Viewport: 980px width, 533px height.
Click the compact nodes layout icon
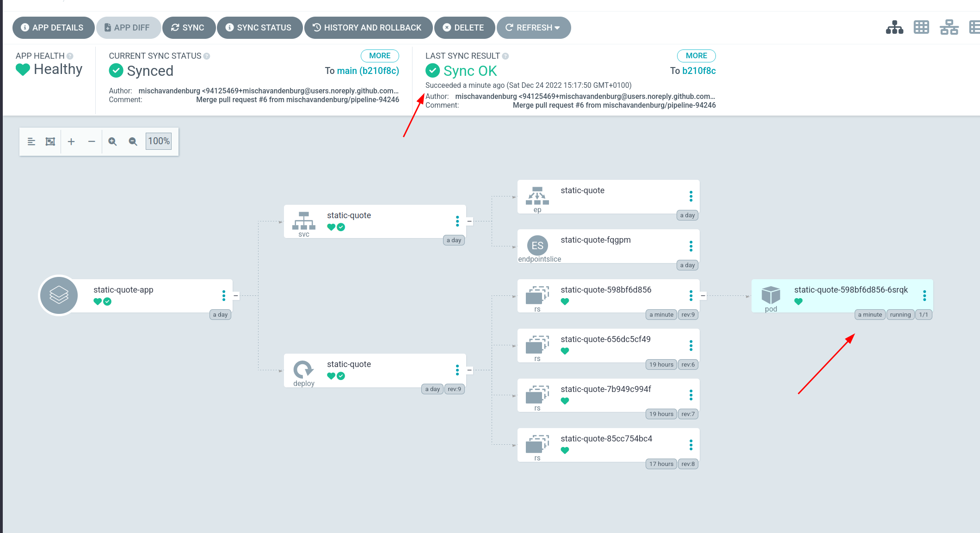(x=31, y=141)
